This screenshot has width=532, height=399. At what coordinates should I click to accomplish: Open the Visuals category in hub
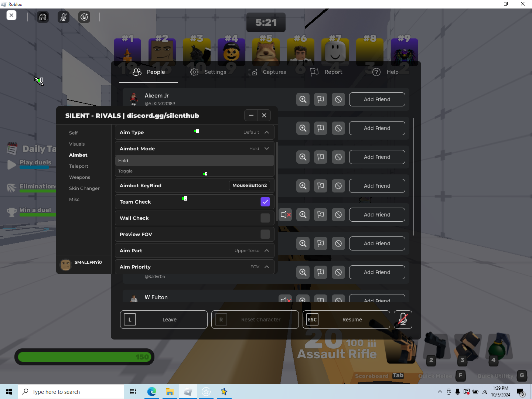(x=77, y=144)
